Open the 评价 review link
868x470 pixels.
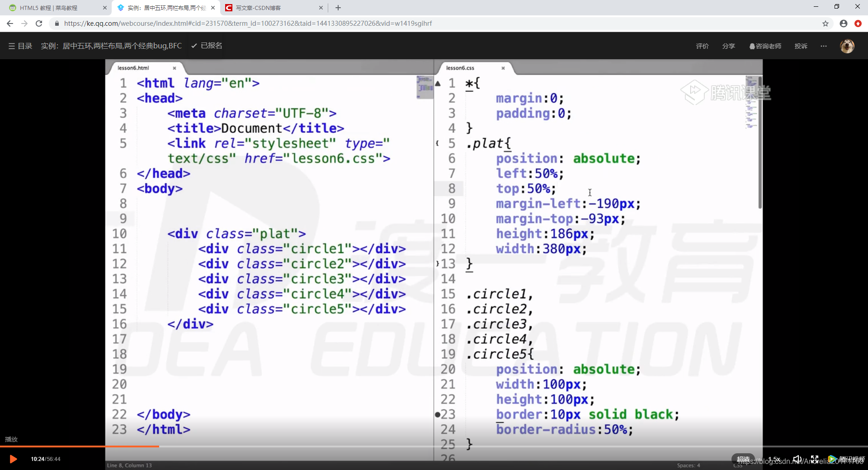point(702,46)
